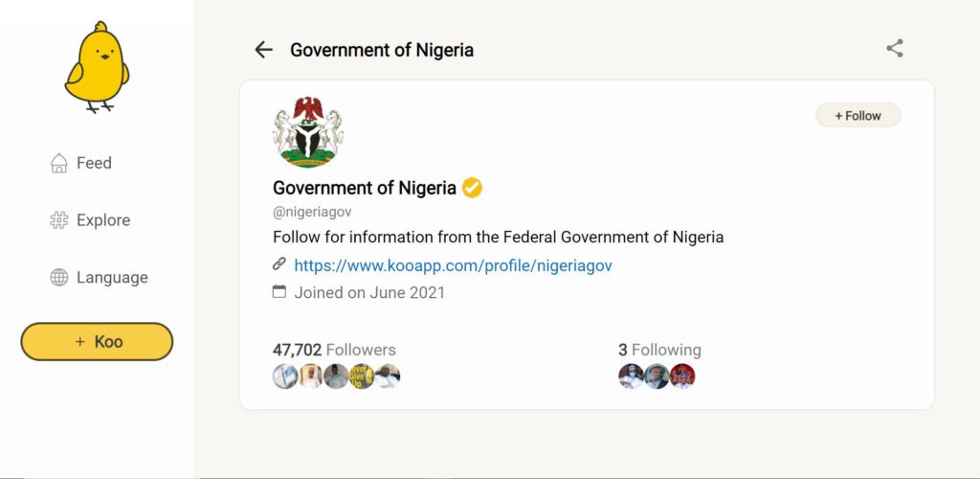This screenshot has height=479, width=980.
Task: Click the first follower avatar
Action: (x=285, y=376)
